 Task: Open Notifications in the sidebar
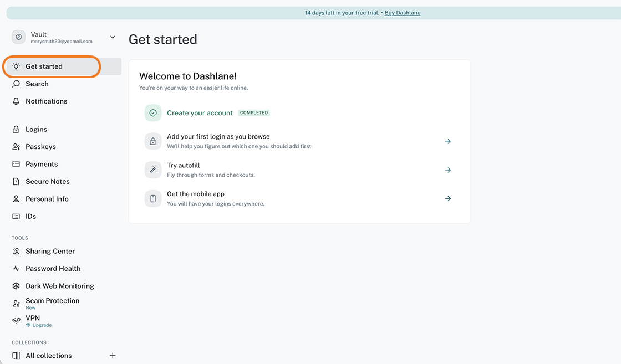coord(63,101)
